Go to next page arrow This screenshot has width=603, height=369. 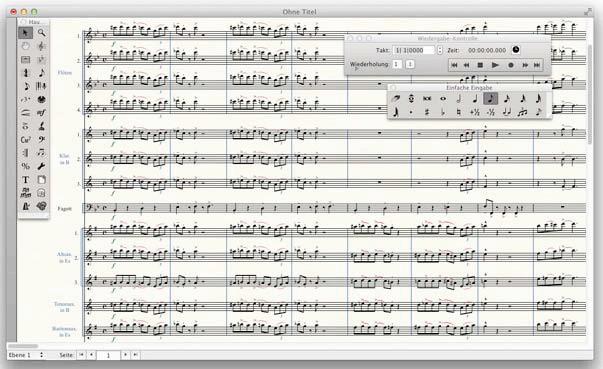125,355
